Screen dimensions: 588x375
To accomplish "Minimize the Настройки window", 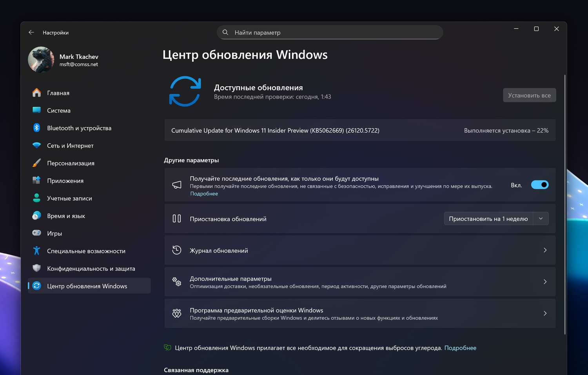I will pyautogui.click(x=516, y=29).
